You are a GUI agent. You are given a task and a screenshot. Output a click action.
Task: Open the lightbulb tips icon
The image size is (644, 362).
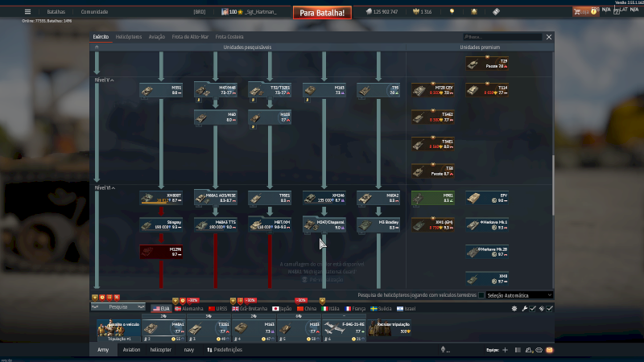(452, 12)
